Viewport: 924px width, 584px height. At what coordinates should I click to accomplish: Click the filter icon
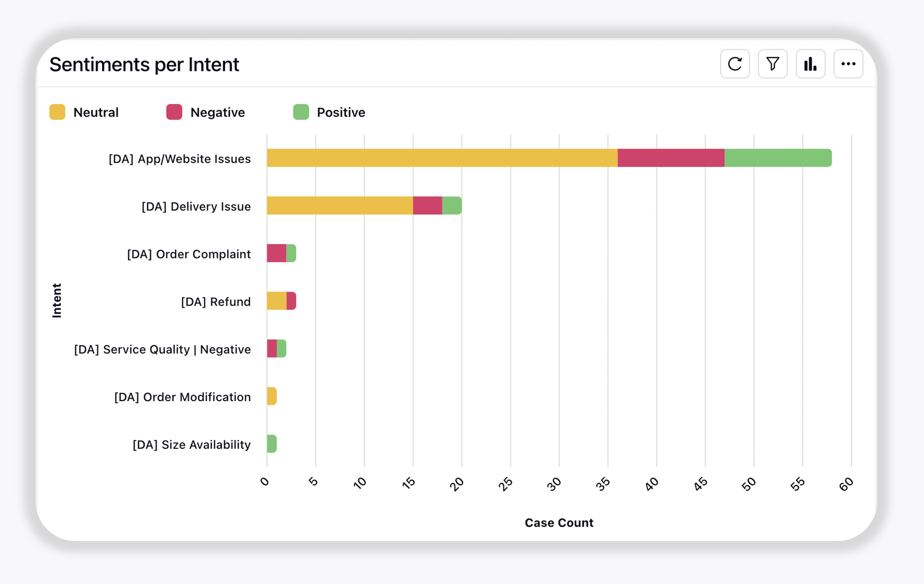(x=772, y=63)
